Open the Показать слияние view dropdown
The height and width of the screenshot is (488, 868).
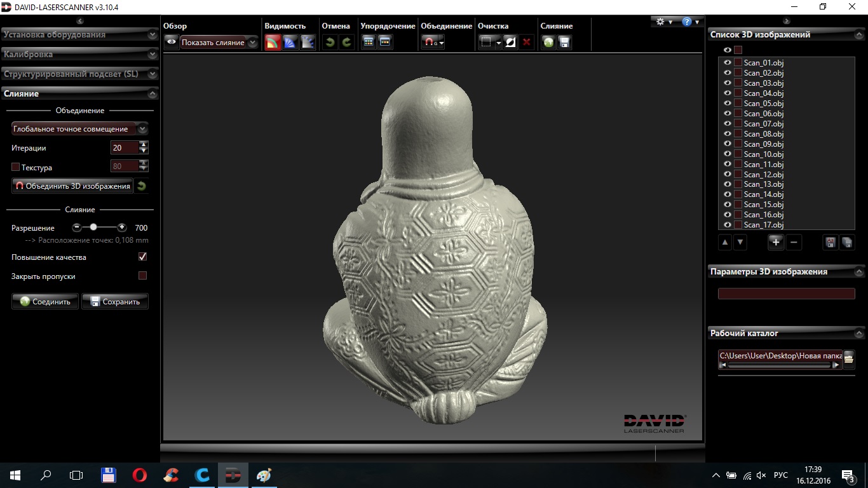219,43
